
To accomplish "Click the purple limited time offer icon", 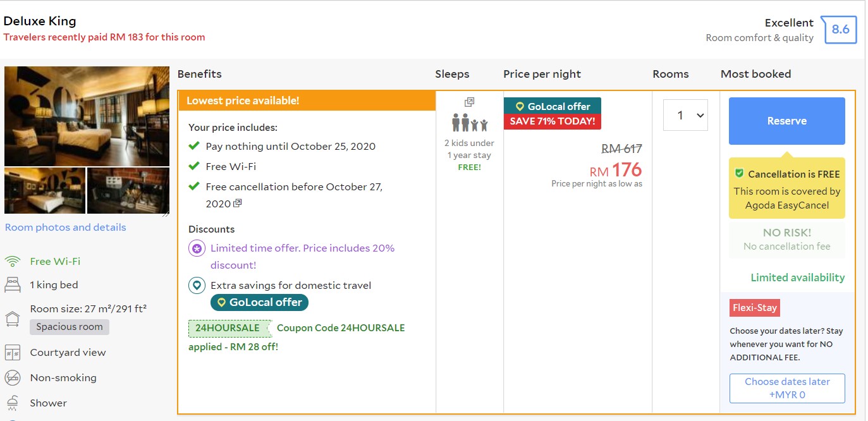I will (x=197, y=249).
